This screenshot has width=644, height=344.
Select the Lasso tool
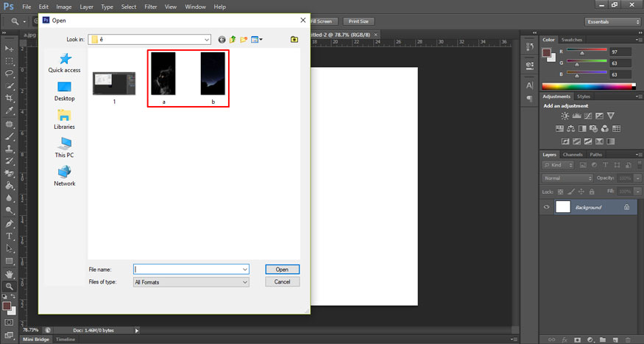(9, 73)
